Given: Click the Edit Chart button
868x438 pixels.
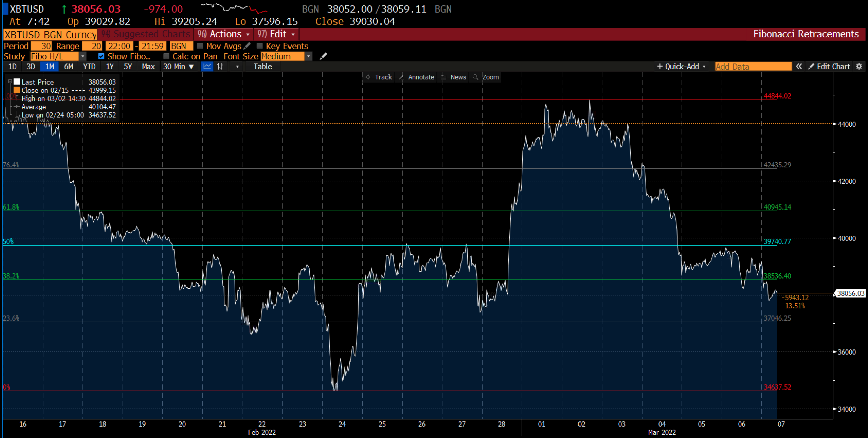Looking at the screenshot, I should tap(829, 66).
